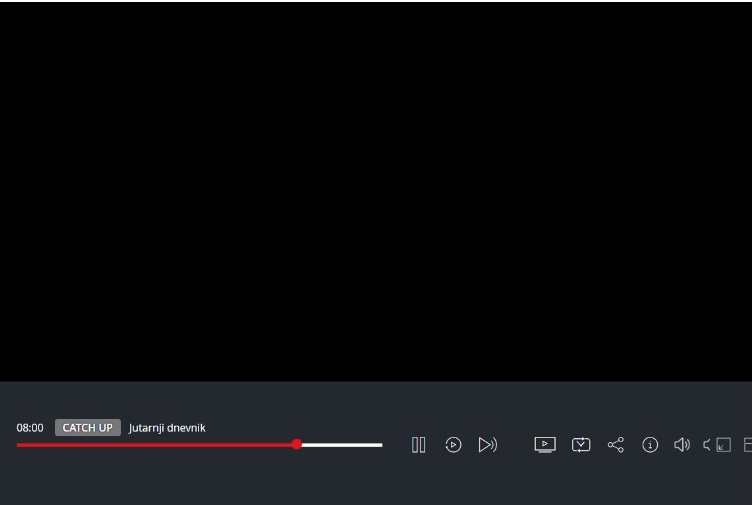Pause the playing program

[x=418, y=445]
